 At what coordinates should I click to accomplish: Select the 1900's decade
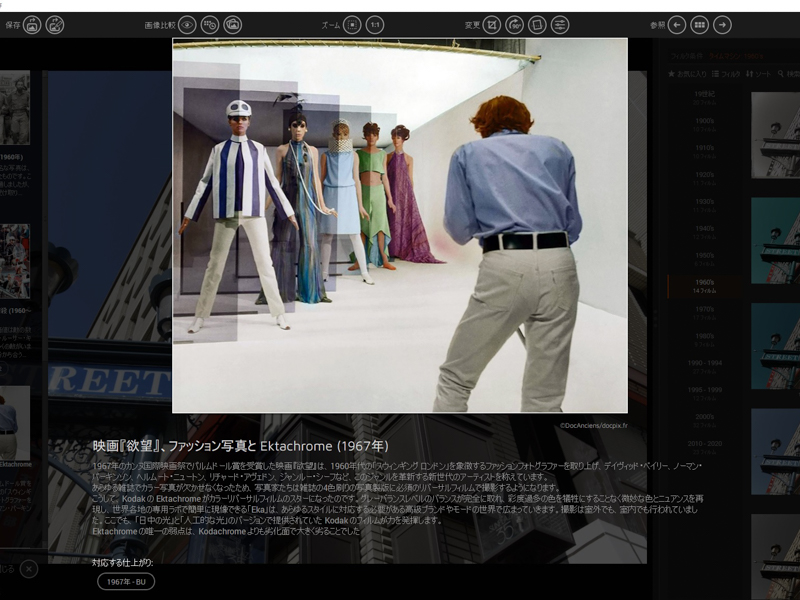pyautogui.click(x=705, y=125)
